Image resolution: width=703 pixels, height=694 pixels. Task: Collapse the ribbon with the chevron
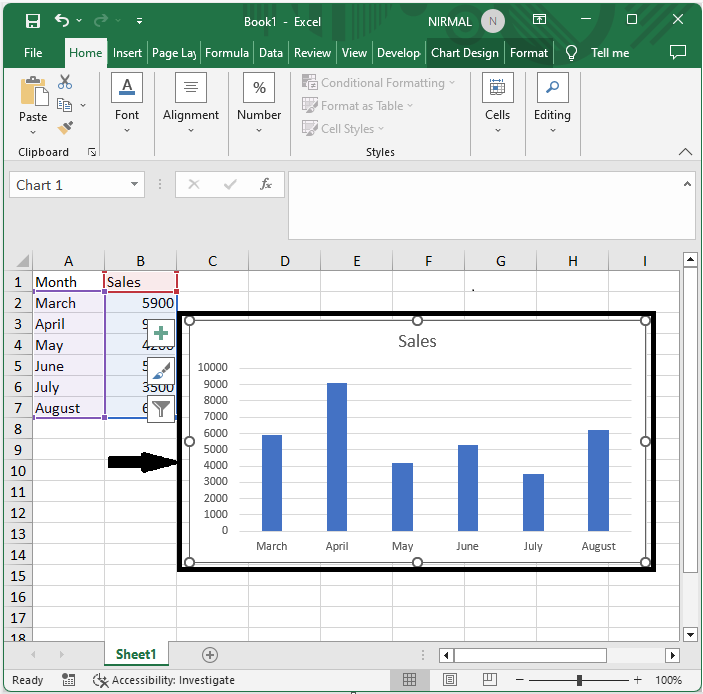(x=685, y=152)
